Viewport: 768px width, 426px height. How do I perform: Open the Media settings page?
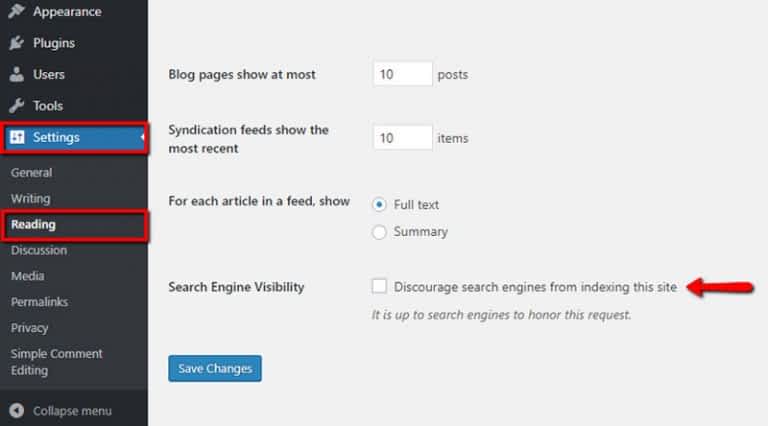[27, 276]
